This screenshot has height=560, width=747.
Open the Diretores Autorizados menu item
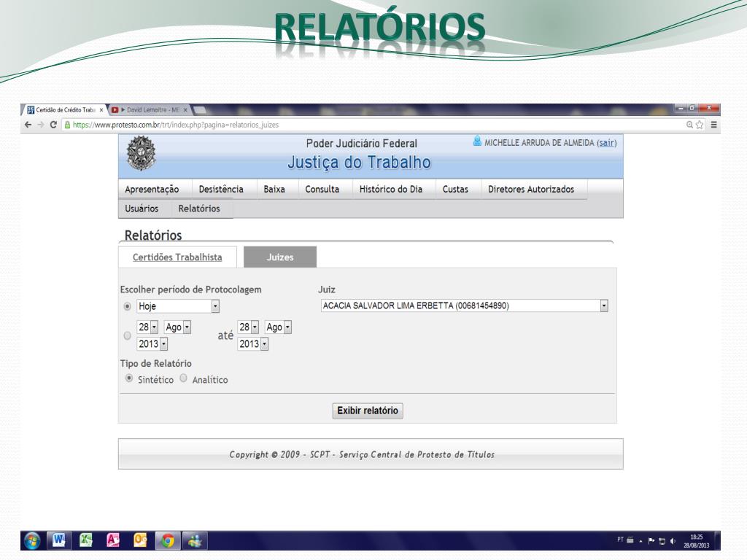pyautogui.click(x=531, y=189)
